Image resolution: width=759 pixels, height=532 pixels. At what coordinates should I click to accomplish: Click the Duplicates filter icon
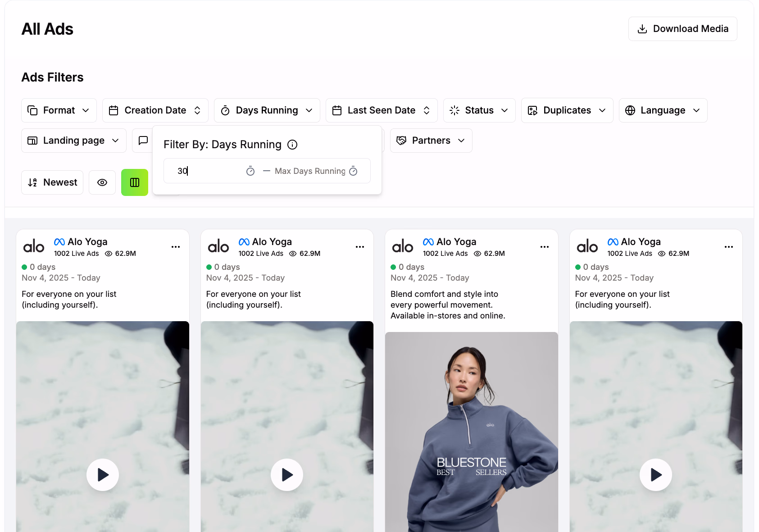[x=532, y=110]
